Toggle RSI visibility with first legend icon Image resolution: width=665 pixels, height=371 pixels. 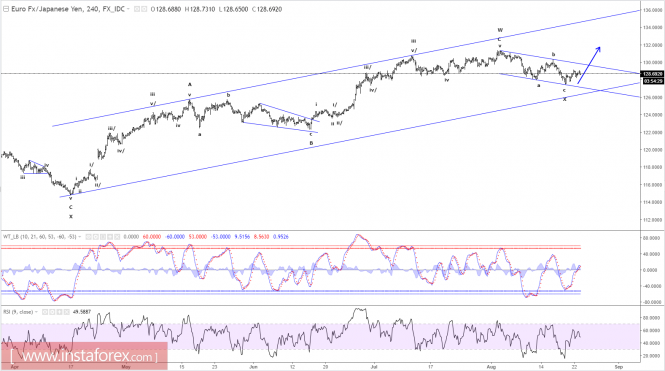point(45,312)
